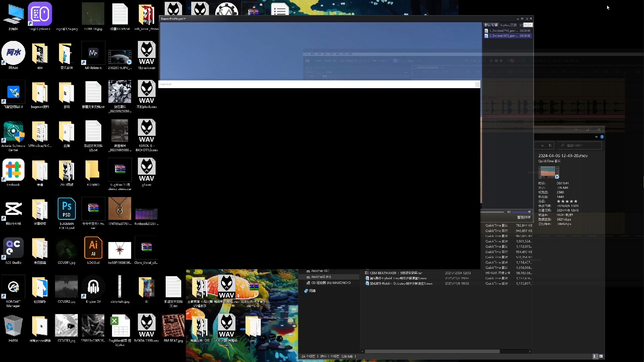Open the Daum PotPlayer title menu
This screenshot has height=362, width=644.
coord(173,19)
